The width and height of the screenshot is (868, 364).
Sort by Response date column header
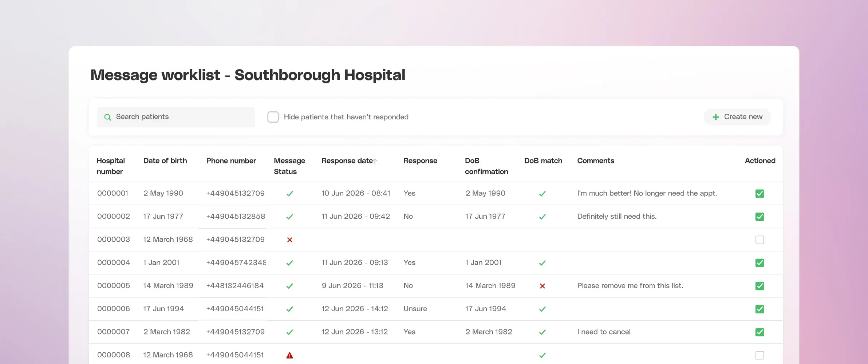point(347,161)
